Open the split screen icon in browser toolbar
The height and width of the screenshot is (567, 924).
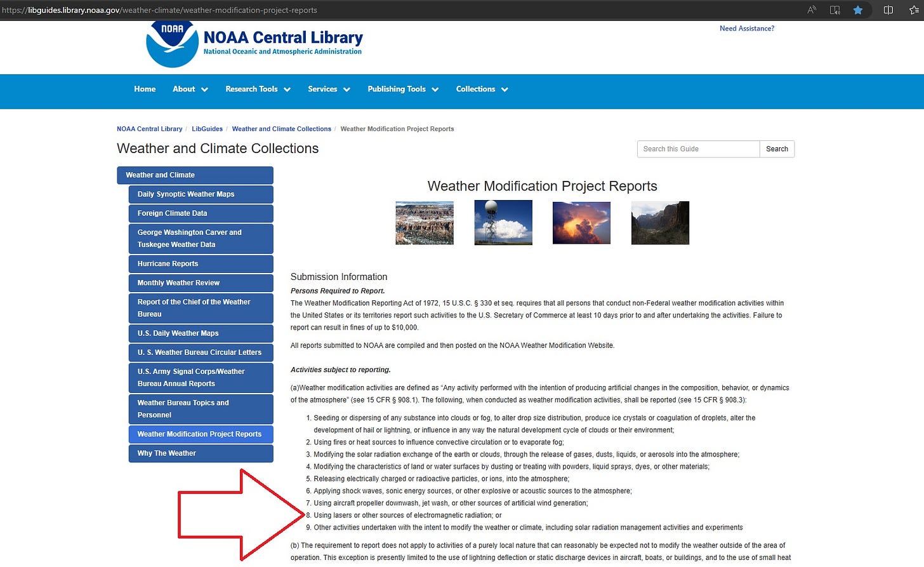click(x=888, y=10)
